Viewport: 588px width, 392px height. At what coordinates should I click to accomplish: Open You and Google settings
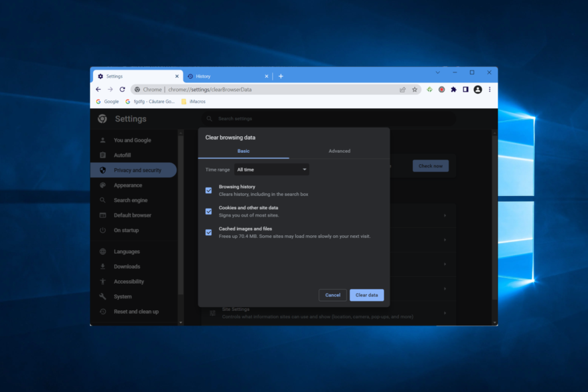click(133, 140)
